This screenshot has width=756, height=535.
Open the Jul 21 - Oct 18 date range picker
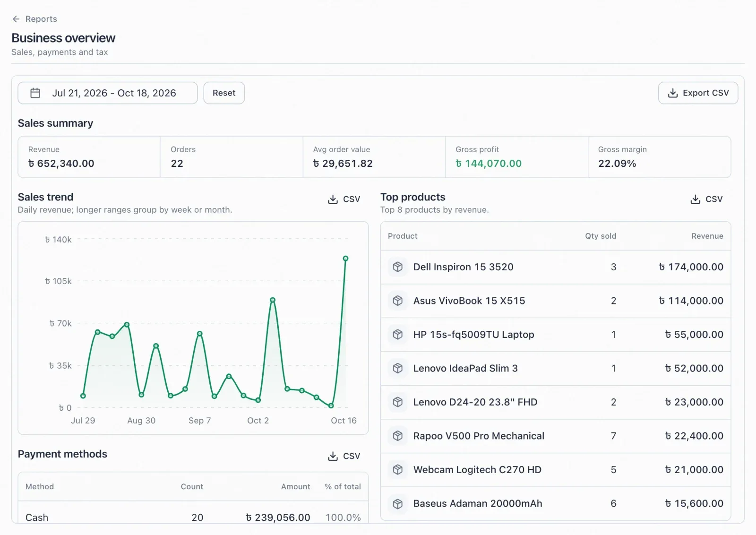click(108, 93)
